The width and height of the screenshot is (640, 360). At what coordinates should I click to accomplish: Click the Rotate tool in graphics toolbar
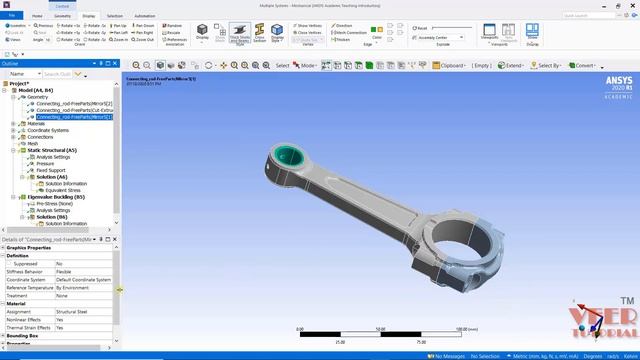[209, 65]
